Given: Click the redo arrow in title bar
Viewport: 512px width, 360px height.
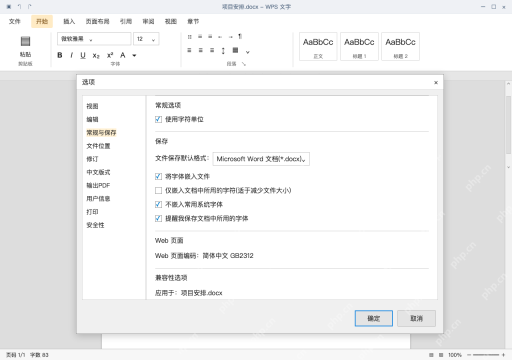Looking at the screenshot, I should (30, 6).
